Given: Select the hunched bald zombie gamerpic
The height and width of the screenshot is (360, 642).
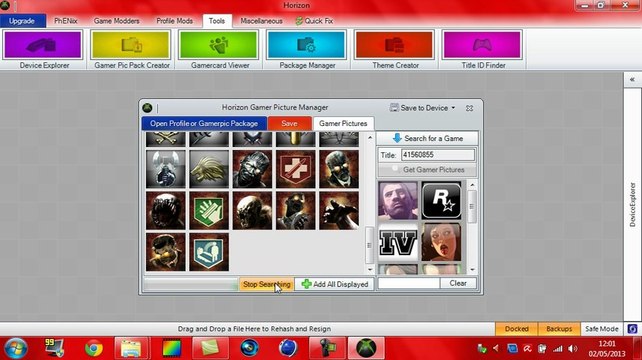Looking at the screenshot, I should [x=252, y=211].
